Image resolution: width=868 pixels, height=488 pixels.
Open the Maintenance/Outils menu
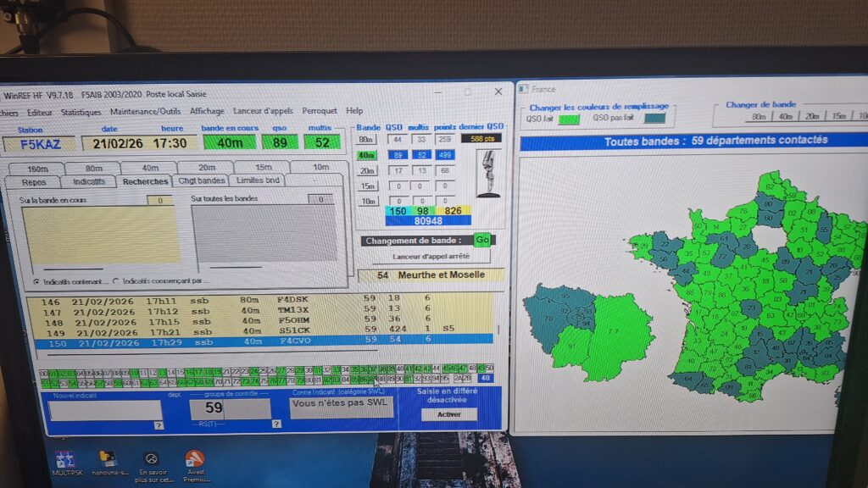tap(144, 111)
